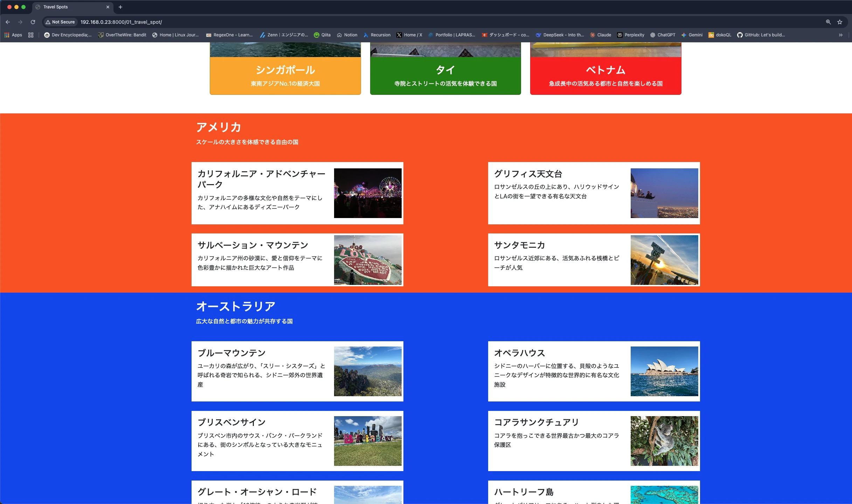Reload the current page
The height and width of the screenshot is (504, 852).
[33, 22]
